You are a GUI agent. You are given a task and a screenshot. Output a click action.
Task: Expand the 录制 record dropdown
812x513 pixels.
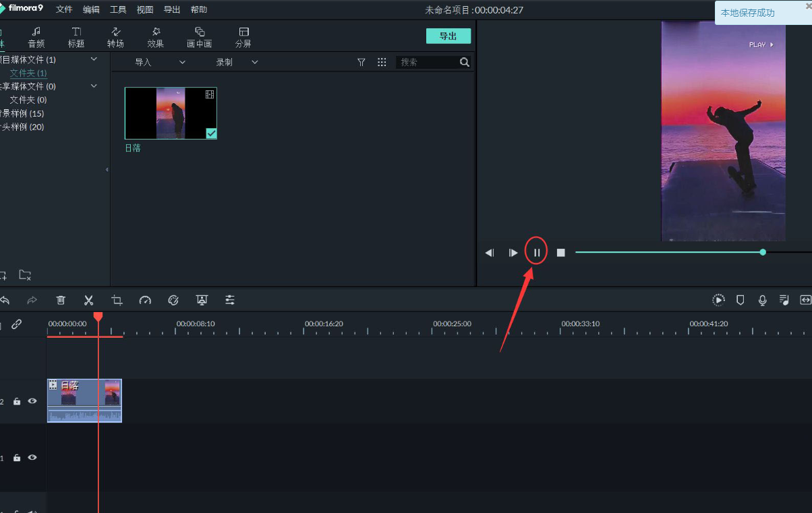tap(254, 61)
